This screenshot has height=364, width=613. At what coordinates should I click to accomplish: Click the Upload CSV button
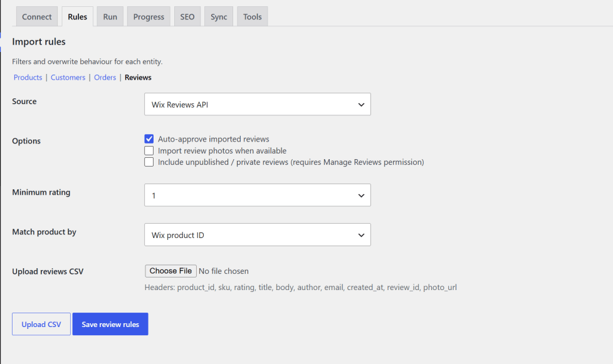[41, 324]
